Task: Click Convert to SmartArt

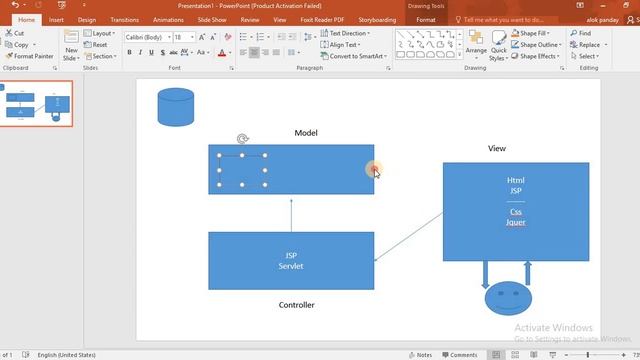Action: (354, 56)
